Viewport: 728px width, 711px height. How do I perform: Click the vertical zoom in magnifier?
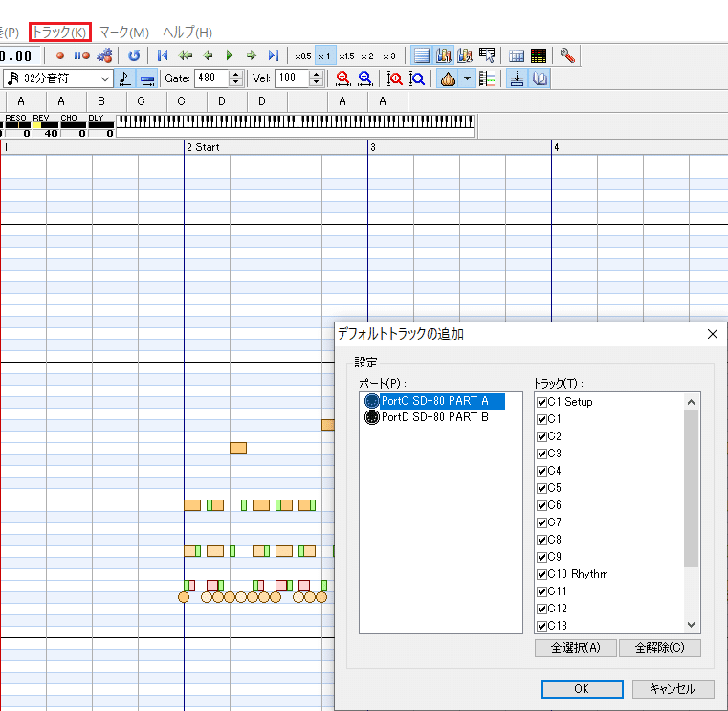point(395,79)
